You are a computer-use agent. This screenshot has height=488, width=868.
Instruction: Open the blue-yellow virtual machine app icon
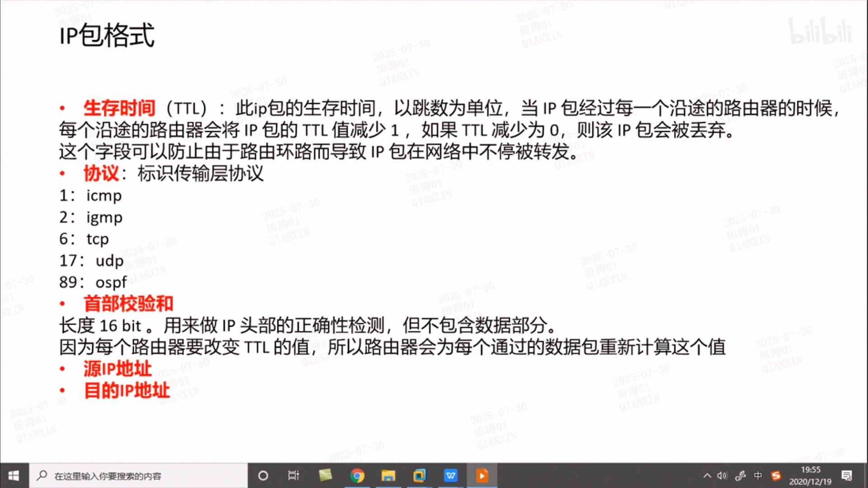point(419,476)
